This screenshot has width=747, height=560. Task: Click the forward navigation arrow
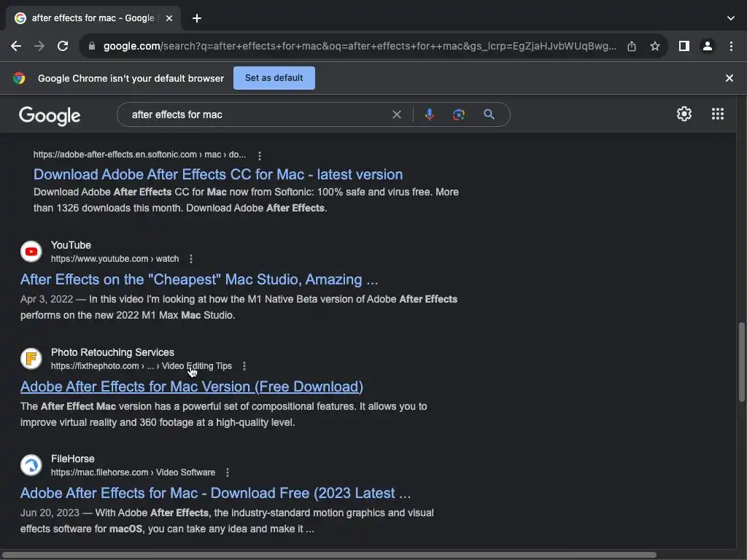pos(39,46)
